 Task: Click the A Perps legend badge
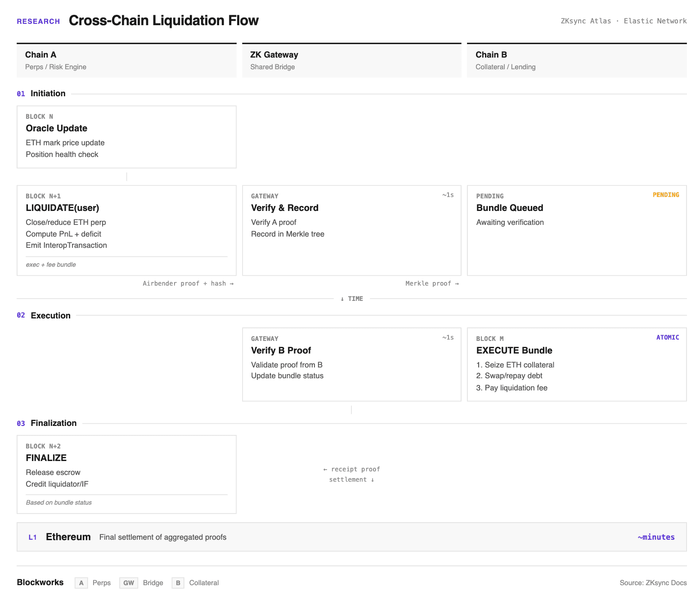[x=81, y=583]
